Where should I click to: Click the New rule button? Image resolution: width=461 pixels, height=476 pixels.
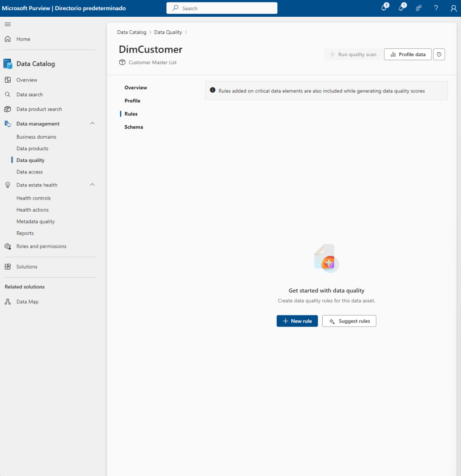pyautogui.click(x=297, y=321)
